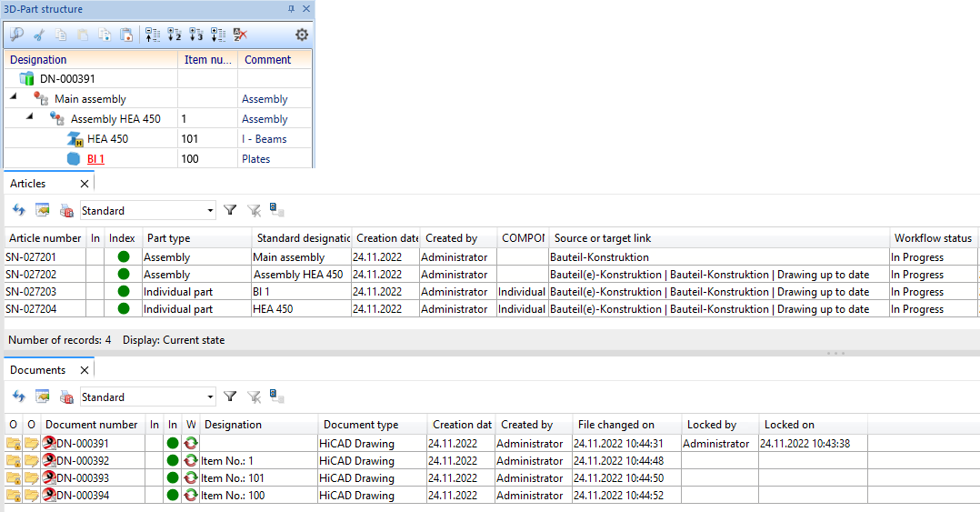The height and width of the screenshot is (512, 980).
Task: Click the workflow status icon for DN-000392
Action: click(191, 461)
